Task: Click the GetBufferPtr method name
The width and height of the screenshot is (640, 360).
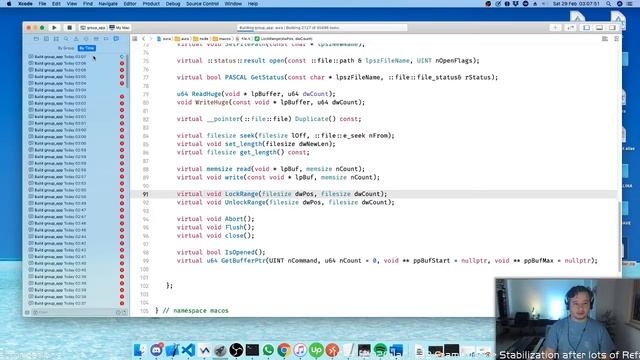Action: pos(243,260)
